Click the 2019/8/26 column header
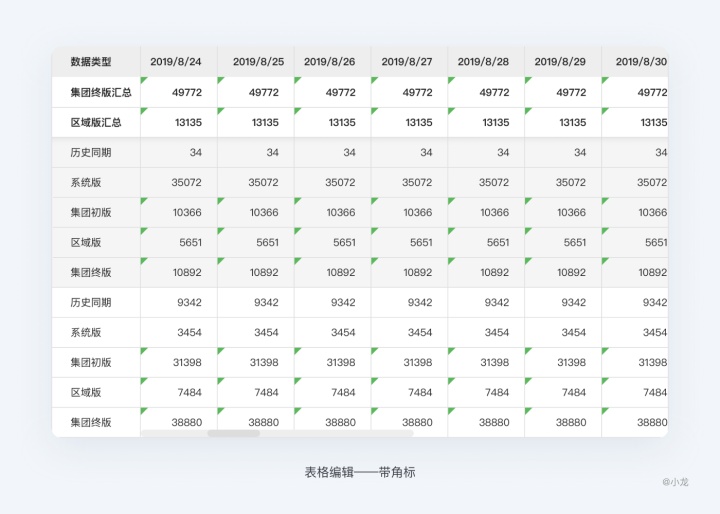This screenshot has width=720, height=514. (330, 62)
